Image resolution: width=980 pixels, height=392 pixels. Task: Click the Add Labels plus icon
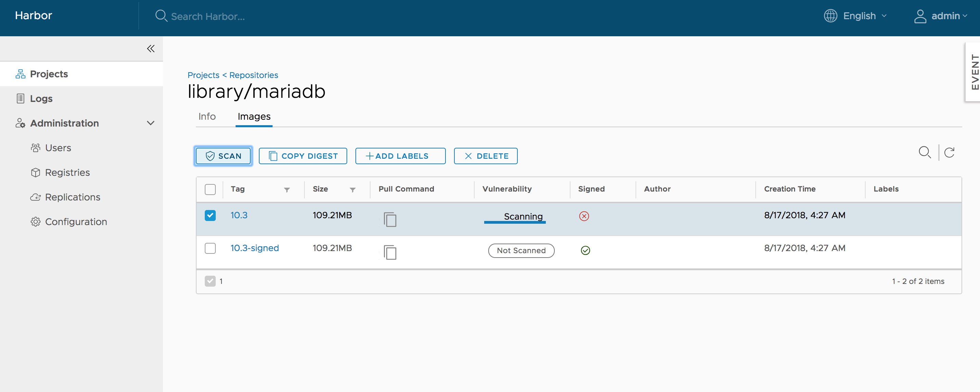(x=369, y=155)
